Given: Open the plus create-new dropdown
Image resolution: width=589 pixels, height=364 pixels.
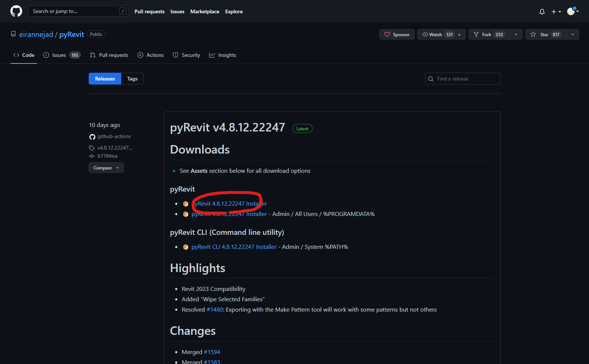Looking at the screenshot, I should point(556,12).
